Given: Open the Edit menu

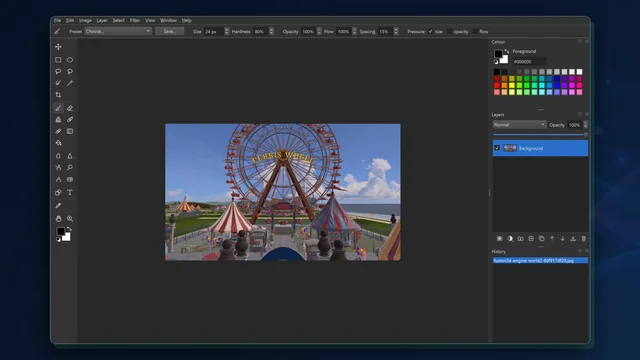Looking at the screenshot, I should coord(70,20).
